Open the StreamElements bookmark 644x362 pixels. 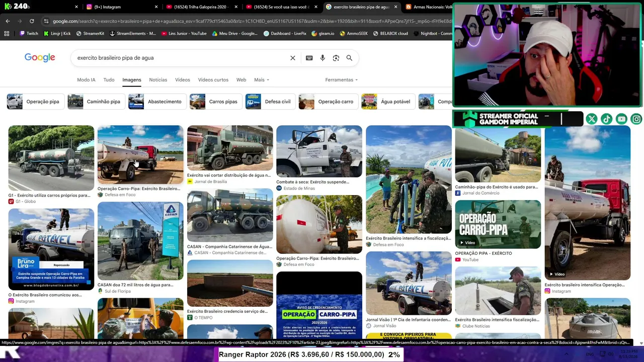(133, 34)
